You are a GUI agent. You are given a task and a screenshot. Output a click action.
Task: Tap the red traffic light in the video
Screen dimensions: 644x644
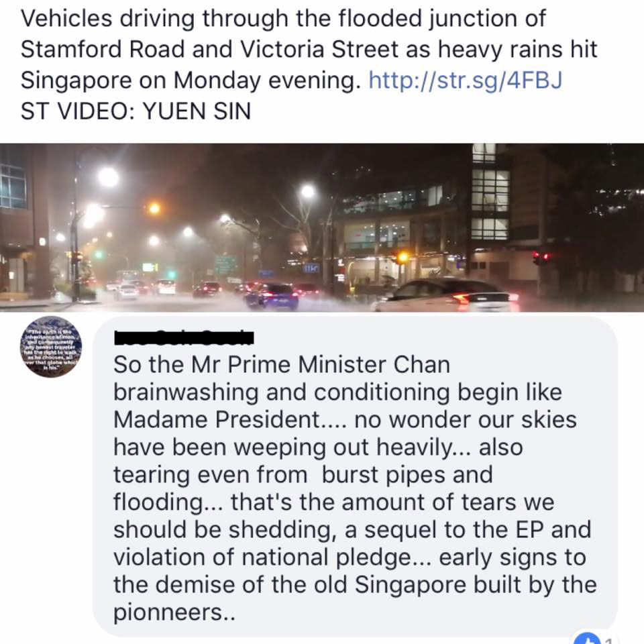click(541, 258)
